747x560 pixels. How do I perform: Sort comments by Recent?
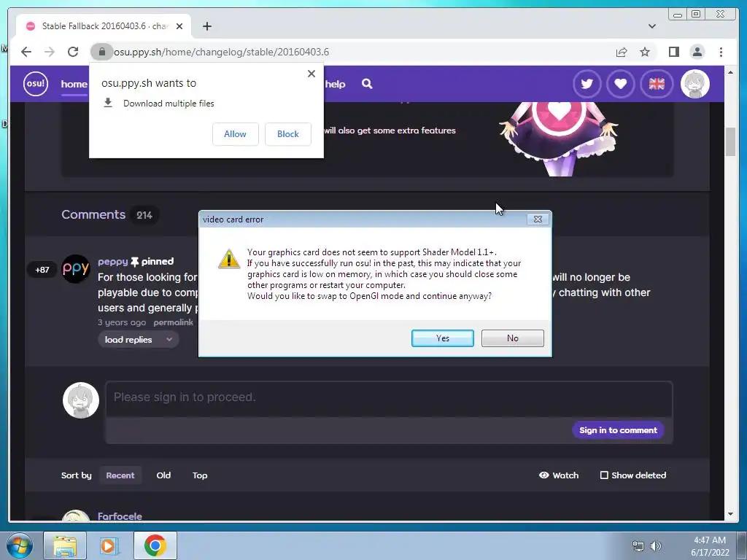pyautogui.click(x=120, y=475)
